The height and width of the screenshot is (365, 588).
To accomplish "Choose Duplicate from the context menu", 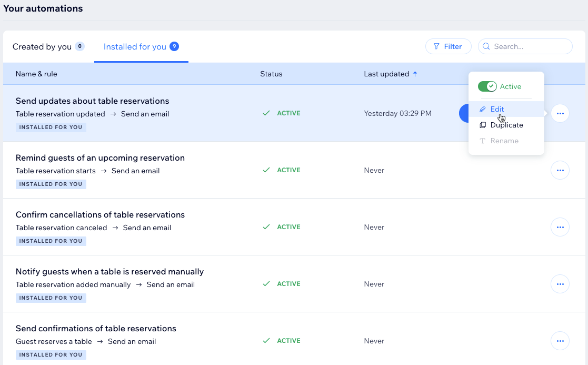I will pos(506,125).
